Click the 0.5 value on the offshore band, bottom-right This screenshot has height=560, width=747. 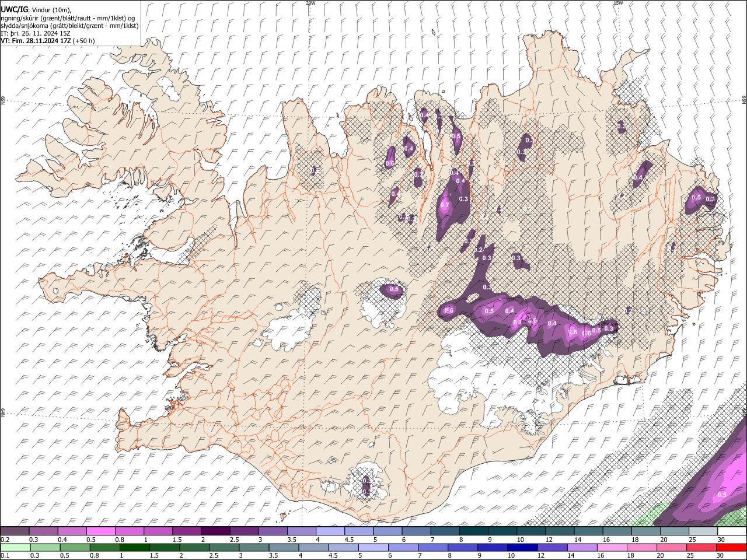(722, 495)
